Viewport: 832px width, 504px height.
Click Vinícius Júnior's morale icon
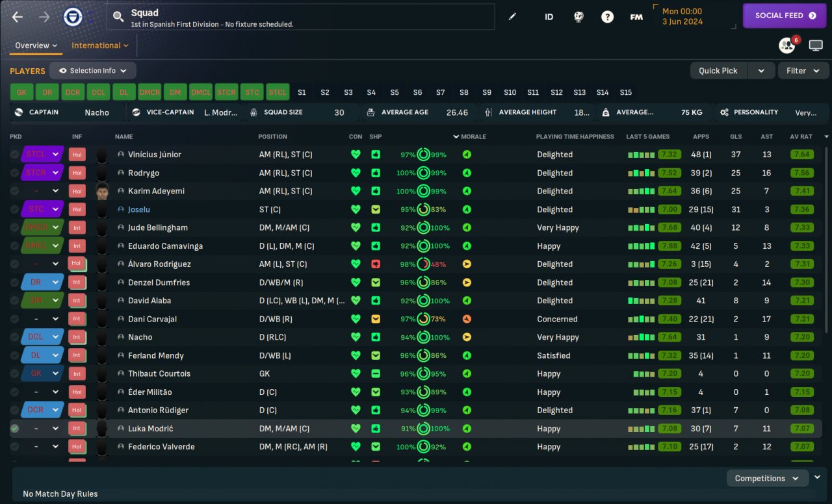coord(467,155)
